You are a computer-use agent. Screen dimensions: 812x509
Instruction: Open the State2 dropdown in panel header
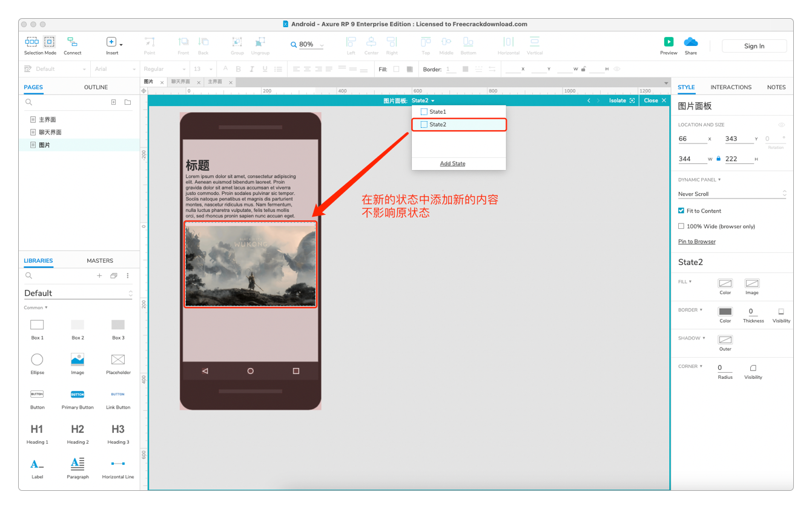pos(423,100)
